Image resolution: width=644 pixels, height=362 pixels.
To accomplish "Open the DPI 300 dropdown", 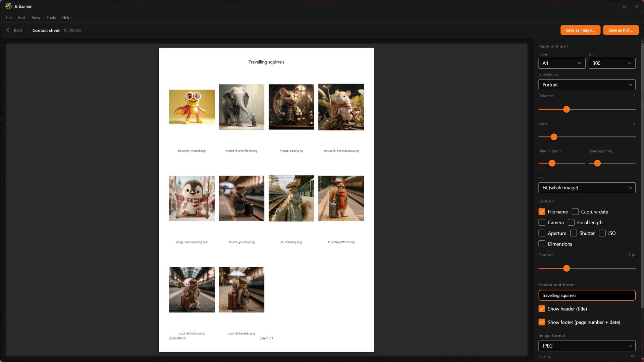I will click(x=612, y=63).
